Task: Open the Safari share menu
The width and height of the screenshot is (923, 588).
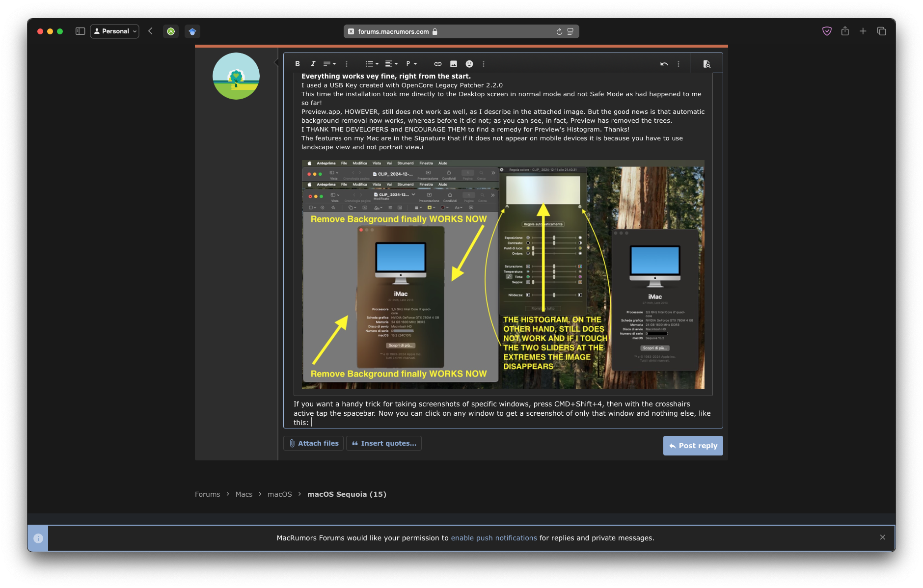Action: tap(845, 31)
